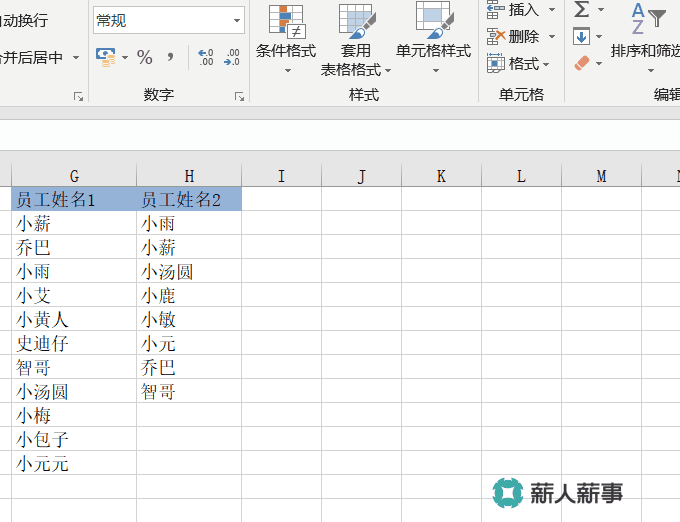680x522 pixels.
Task: Expand Fill dropdown arrow
Action: [x=599, y=37]
